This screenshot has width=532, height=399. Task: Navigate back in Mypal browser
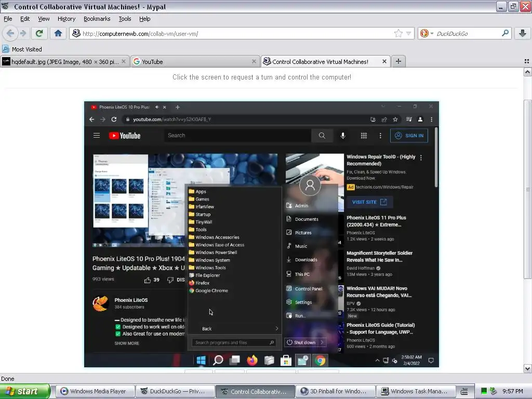tap(10, 33)
